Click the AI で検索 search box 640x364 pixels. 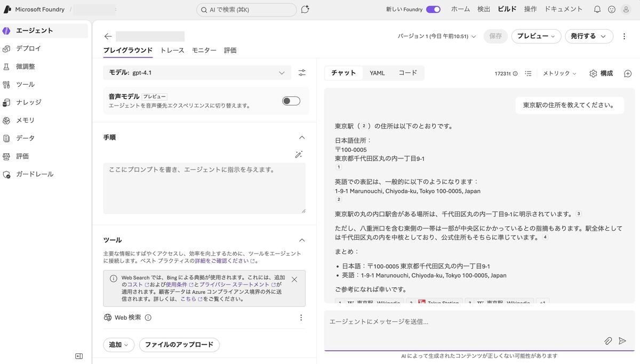246,10
